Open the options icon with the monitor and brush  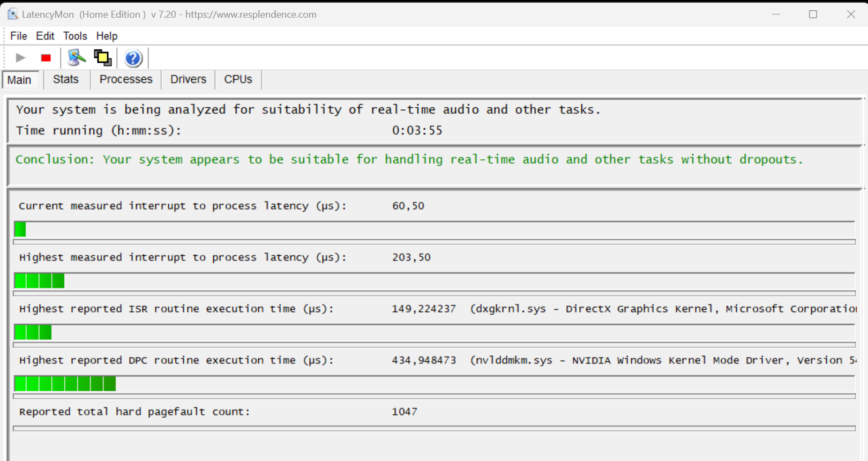click(x=76, y=58)
